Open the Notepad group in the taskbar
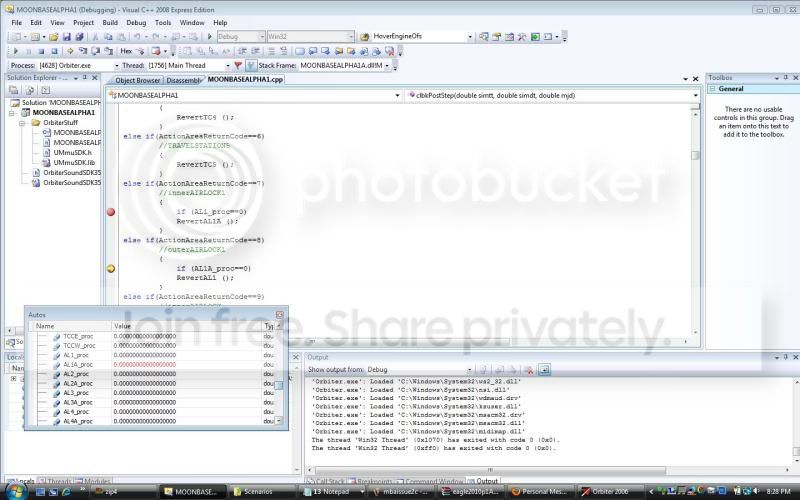 (x=332, y=492)
